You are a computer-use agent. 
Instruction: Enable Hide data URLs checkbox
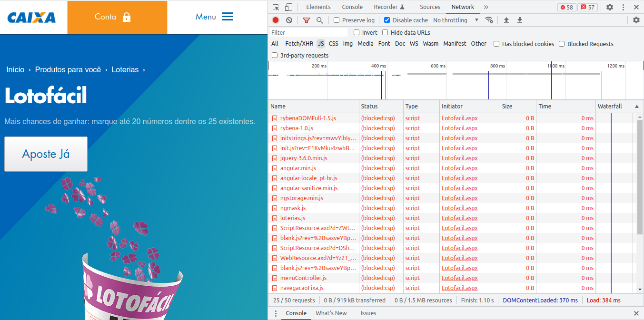(x=385, y=33)
